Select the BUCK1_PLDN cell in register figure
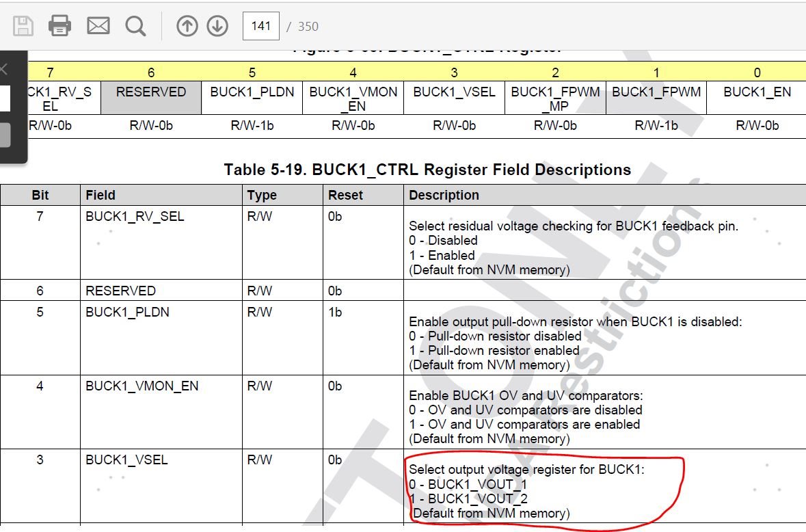Image resolution: width=806 pixels, height=532 pixels. 252,98
